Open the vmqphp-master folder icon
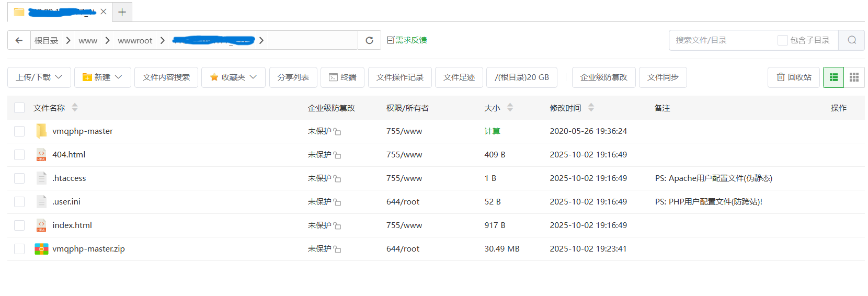The image size is (868, 296). 41,131
